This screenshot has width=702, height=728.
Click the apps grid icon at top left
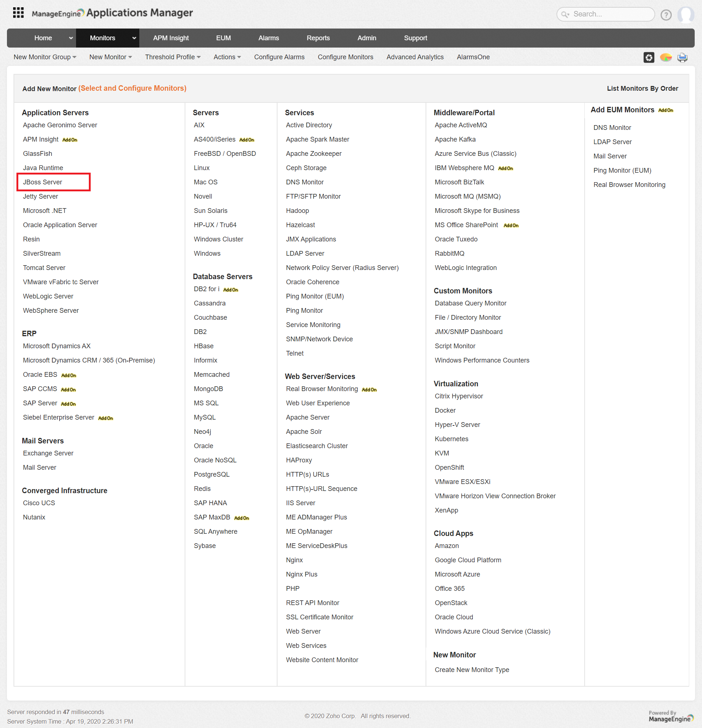point(18,13)
